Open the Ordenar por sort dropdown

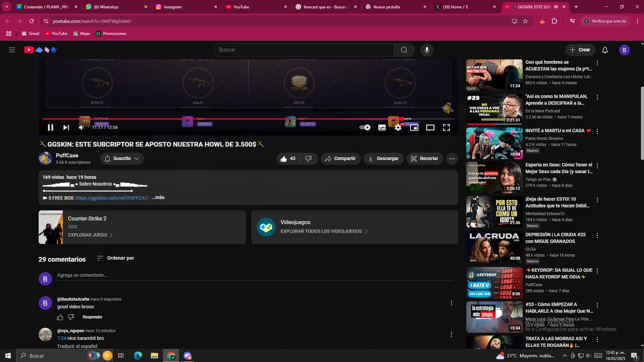pyautogui.click(x=115, y=258)
